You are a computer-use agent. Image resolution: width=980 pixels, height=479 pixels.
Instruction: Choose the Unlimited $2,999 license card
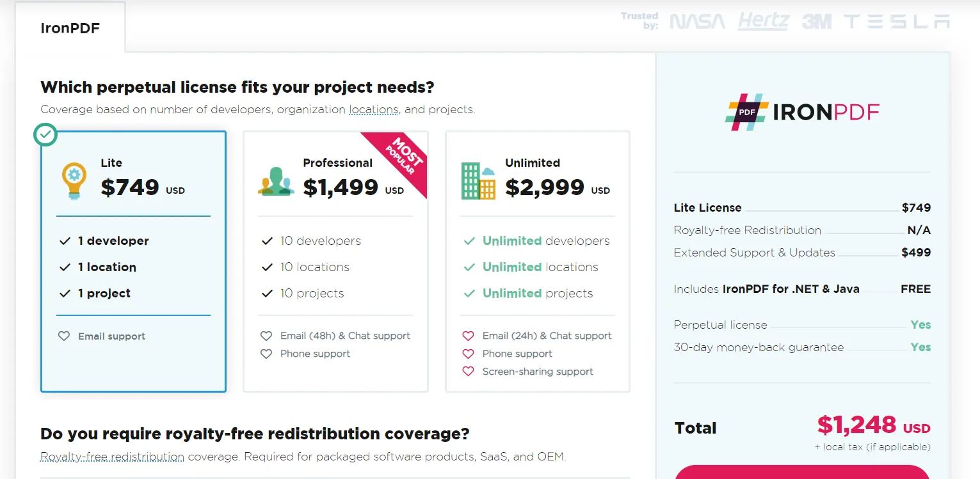tap(538, 262)
